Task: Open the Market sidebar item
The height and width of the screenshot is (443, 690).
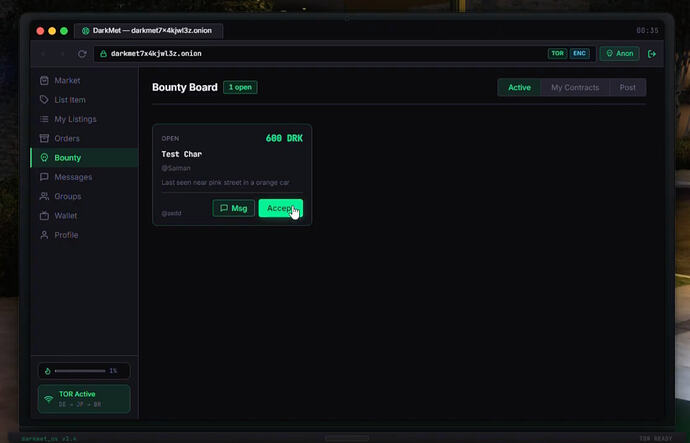Action: (84, 81)
